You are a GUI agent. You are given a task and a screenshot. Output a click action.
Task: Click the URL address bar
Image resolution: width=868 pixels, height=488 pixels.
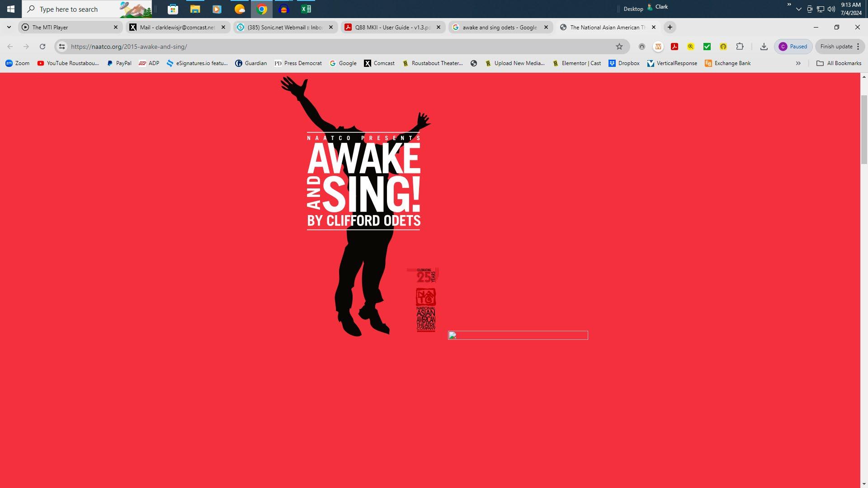click(339, 47)
